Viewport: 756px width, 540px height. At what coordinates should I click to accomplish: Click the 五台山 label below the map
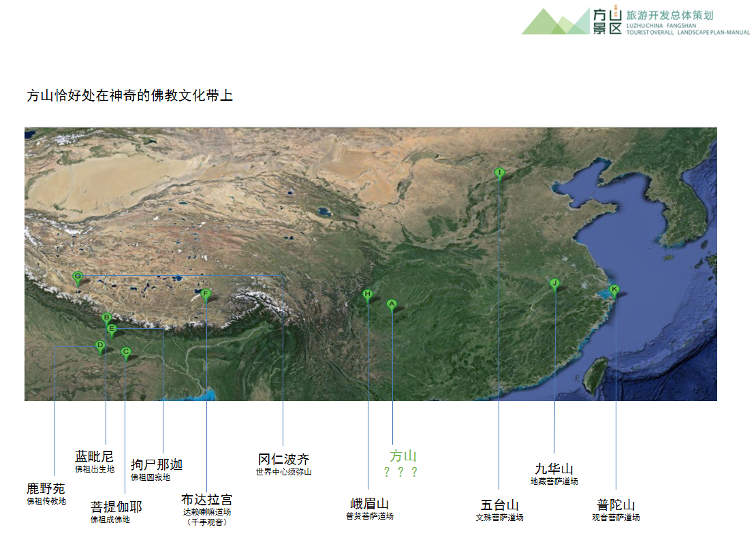click(x=499, y=505)
